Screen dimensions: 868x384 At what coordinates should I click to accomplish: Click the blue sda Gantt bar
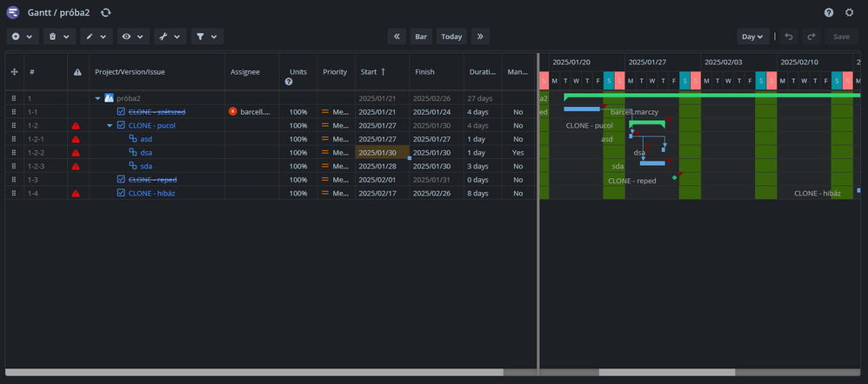[652, 163]
